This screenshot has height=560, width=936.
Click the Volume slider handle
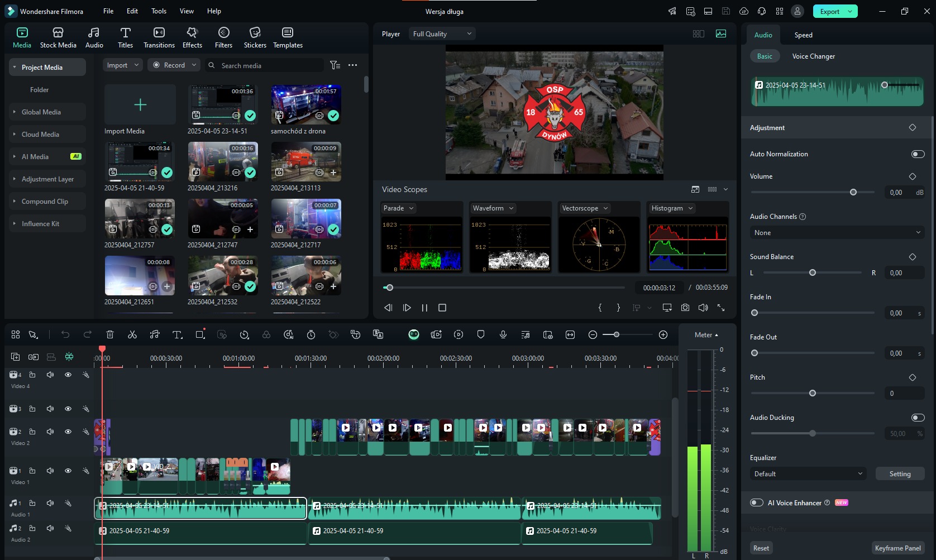pos(853,192)
